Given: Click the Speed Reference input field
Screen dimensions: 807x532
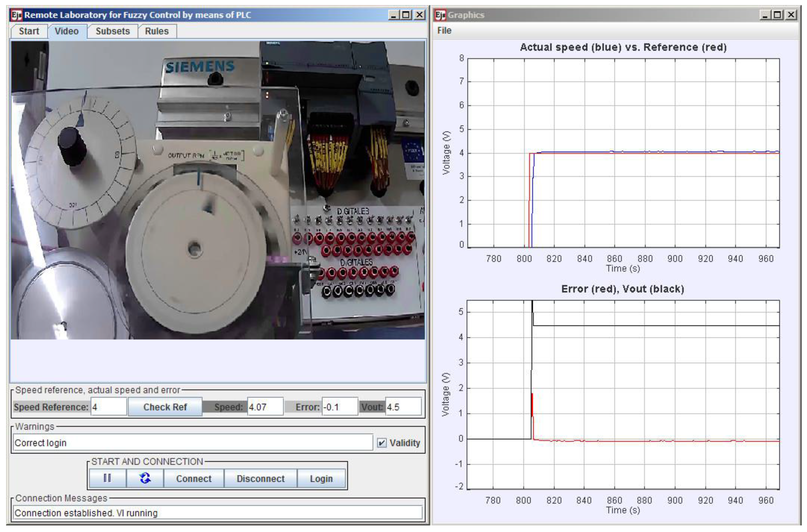Looking at the screenshot, I should point(109,407).
